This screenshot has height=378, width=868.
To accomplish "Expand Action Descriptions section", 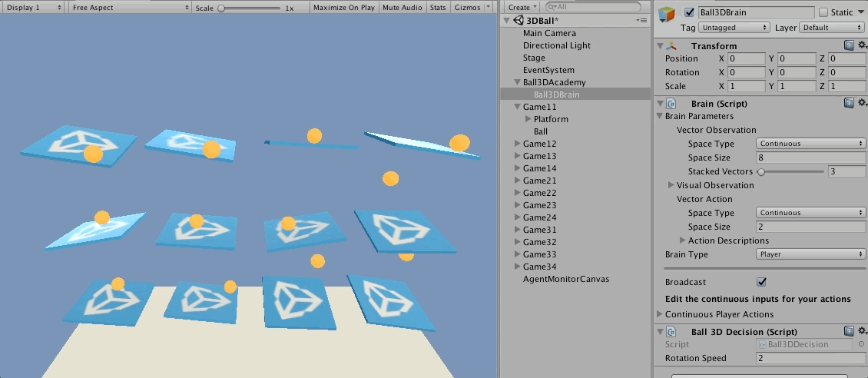I will (x=683, y=240).
